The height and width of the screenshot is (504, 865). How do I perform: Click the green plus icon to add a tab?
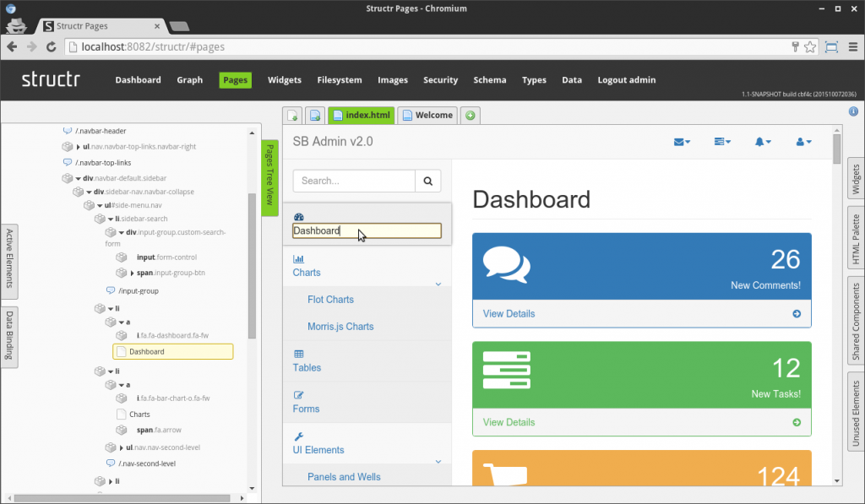[471, 115]
